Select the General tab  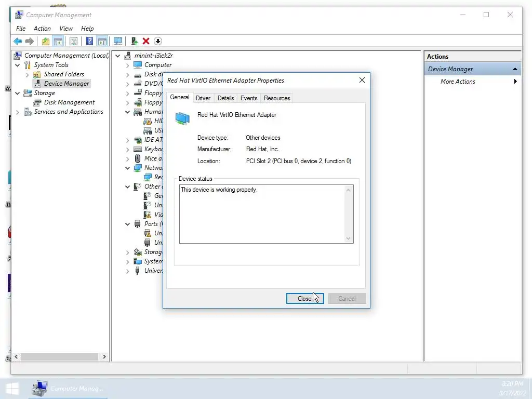[179, 97]
